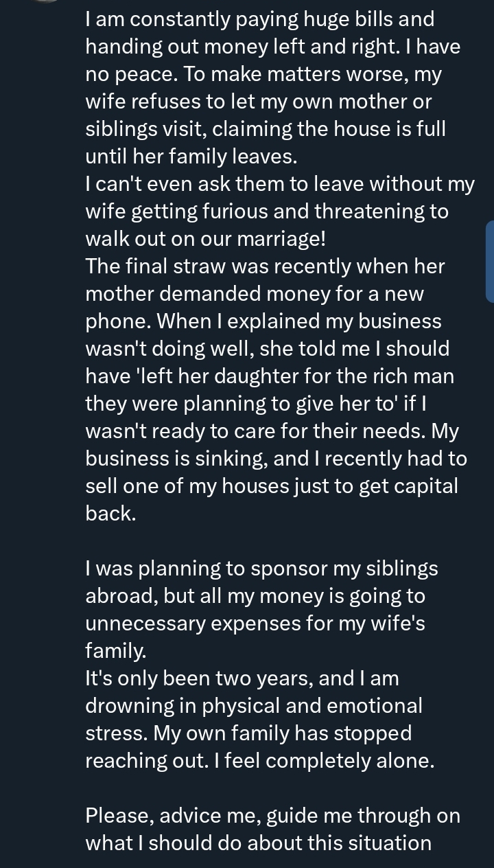Viewport: 494px width, 868px height.
Task: Tap the quoted line 'left her daughter for the rich man'
Action: [270, 376]
